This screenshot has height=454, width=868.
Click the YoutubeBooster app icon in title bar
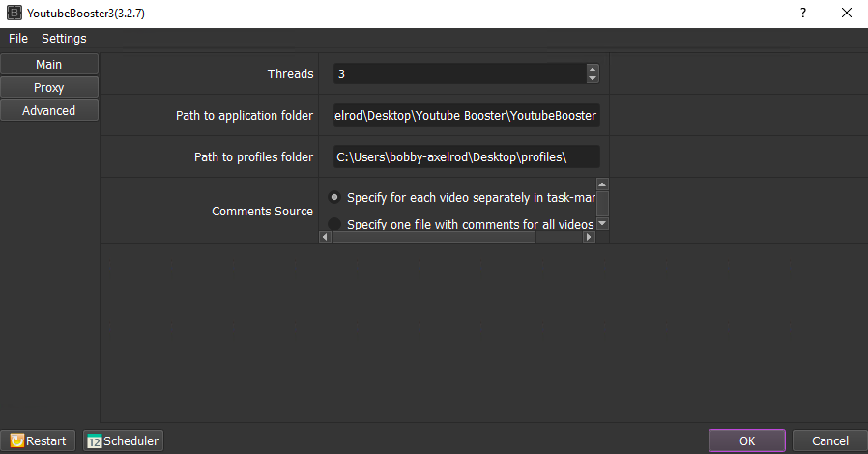14,13
